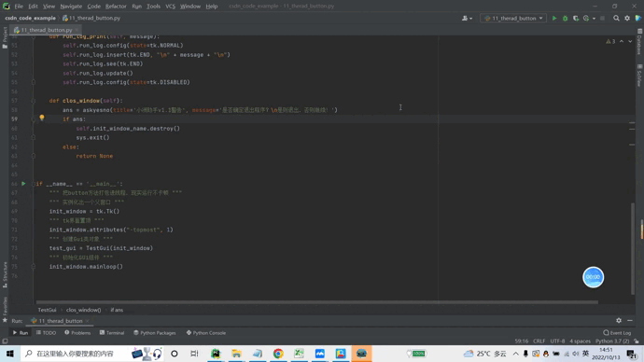Viewport: 644px width, 362px height.
Task: Run the 11_therad_button configuration
Action: (554, 18)
